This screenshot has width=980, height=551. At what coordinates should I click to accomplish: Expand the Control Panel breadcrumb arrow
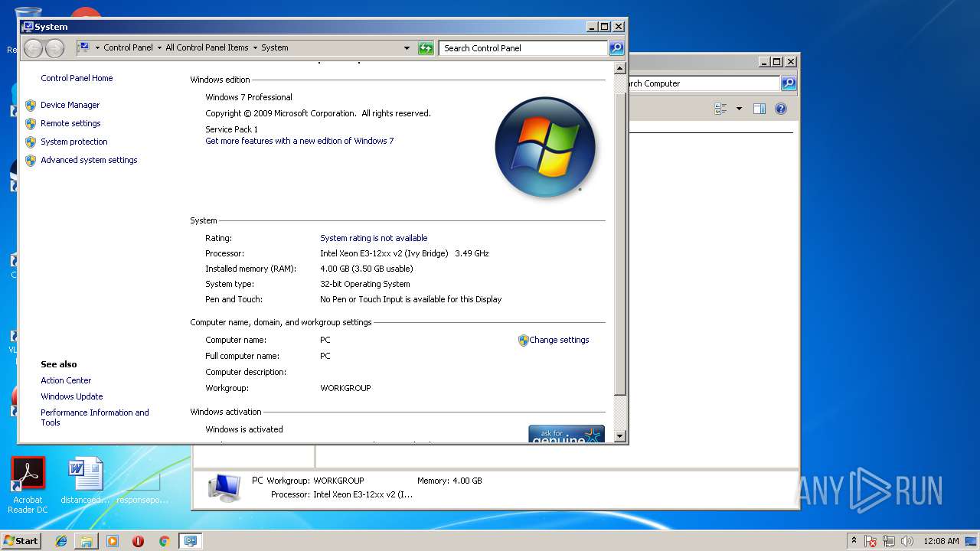click(159, 48)
